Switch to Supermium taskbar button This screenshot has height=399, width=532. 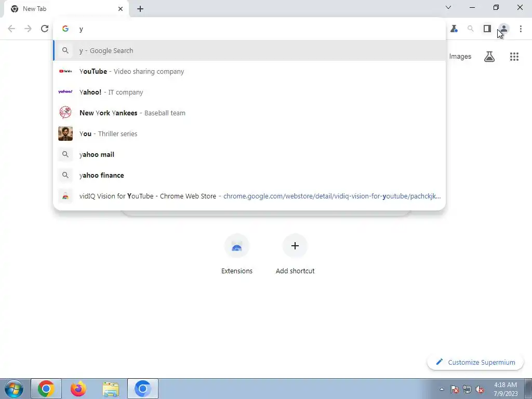pos(143,389)
